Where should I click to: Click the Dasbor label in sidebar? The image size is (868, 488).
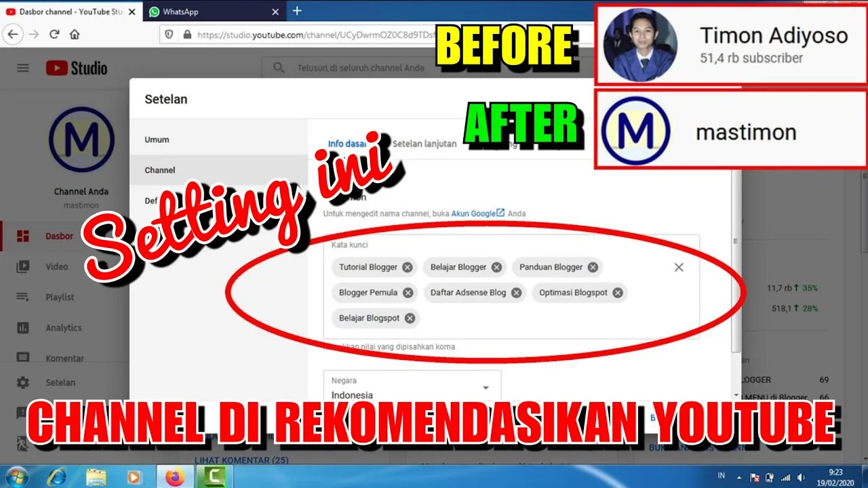(59, 236)
